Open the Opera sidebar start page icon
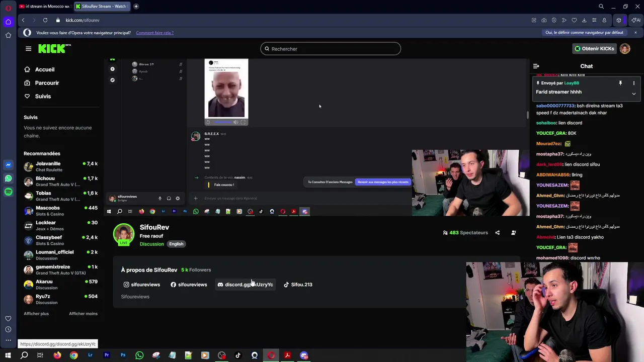Viewport: 644px width, 362px height. [8, 22]
